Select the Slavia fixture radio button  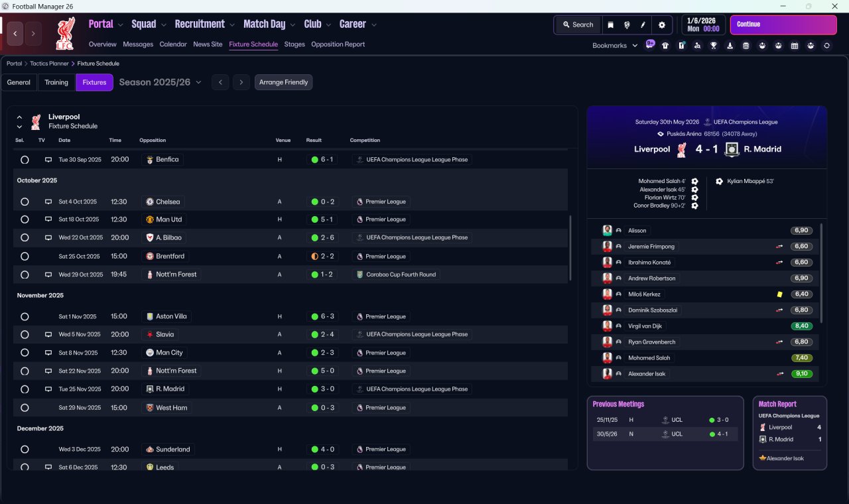point(25,335)
